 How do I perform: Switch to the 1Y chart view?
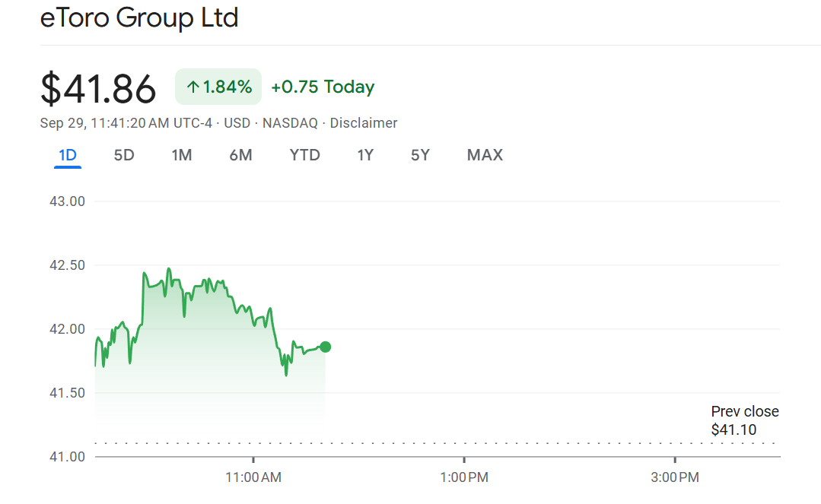pyautogui.click(x=365, y=155)
